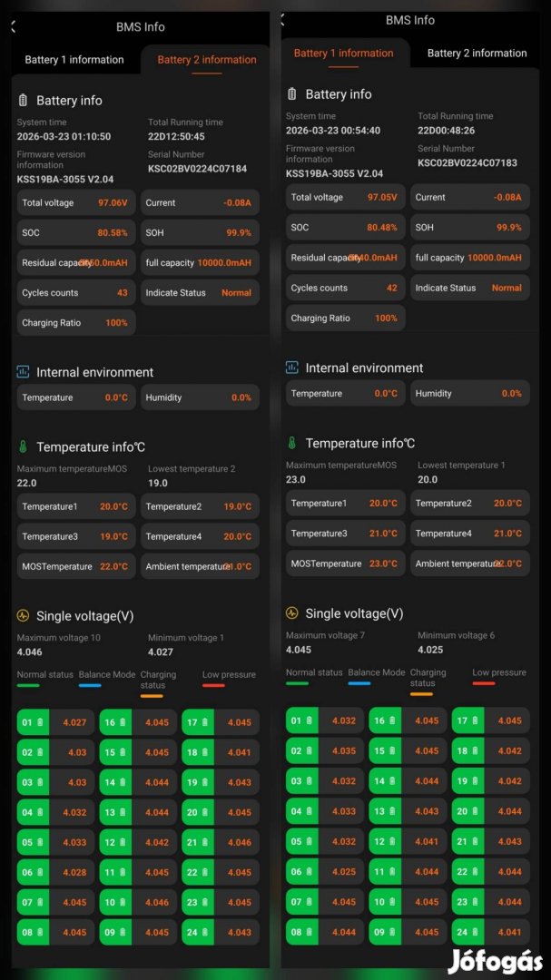The height and width of the screenshot is (980, 551).
Task: Click the thermometer icon beside left Temperature info
Action: click(x=23, y=447)
